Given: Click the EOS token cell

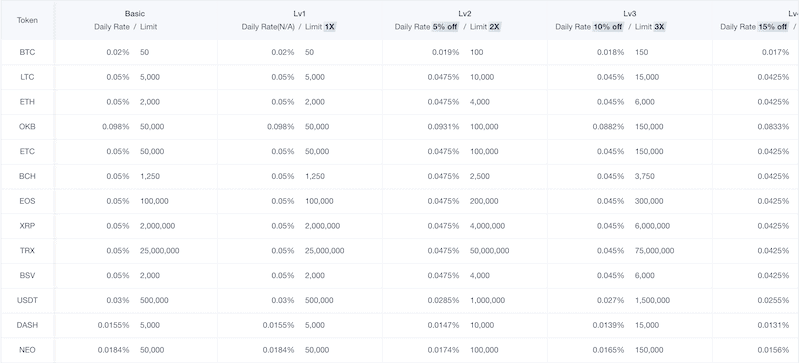Looking at the screenshot, I should [27, 201].
